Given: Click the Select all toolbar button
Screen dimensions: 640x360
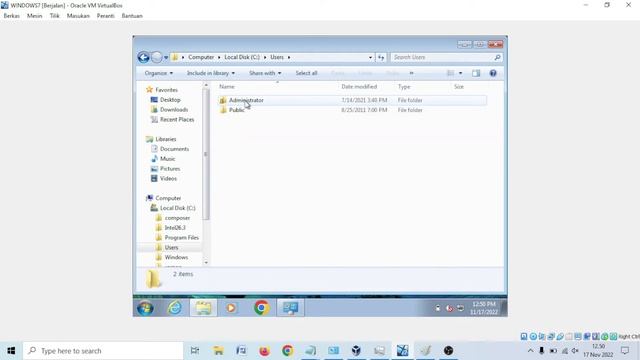Looking at the screenshot, I should point(306,73).
